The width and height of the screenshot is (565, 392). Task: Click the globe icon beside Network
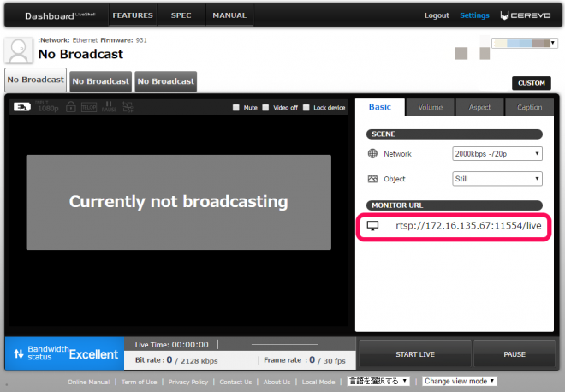372,154
